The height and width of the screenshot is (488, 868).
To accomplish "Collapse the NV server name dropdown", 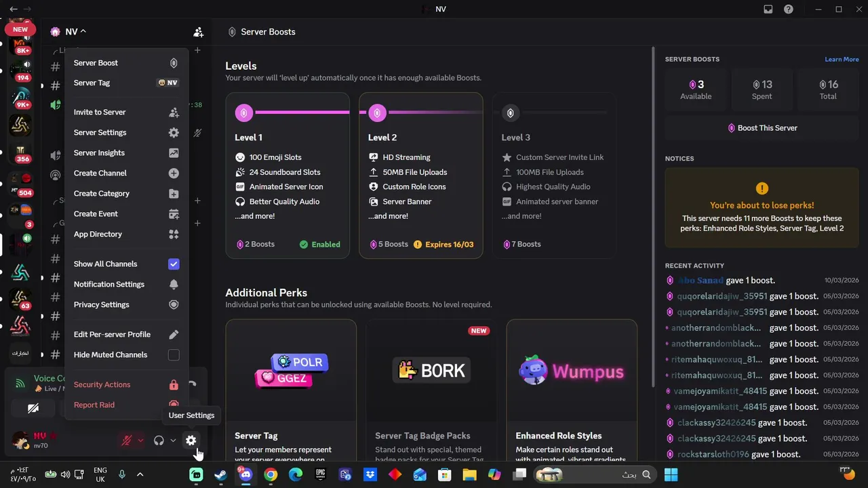I will (68, 32).
